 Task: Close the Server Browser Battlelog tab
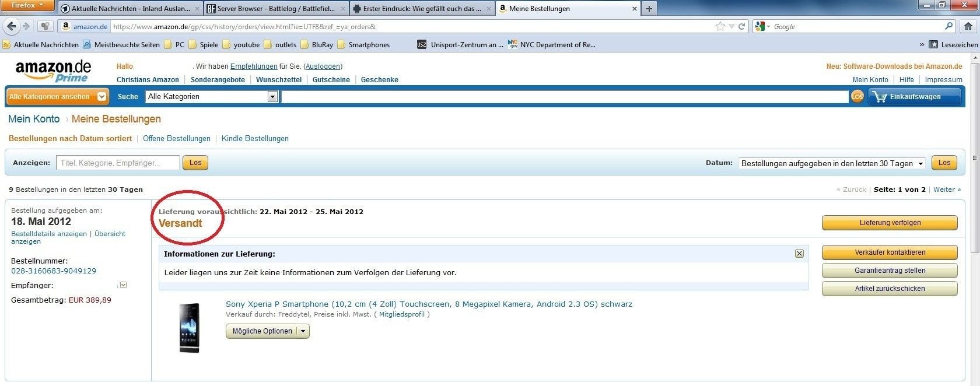tap(342, 9)
